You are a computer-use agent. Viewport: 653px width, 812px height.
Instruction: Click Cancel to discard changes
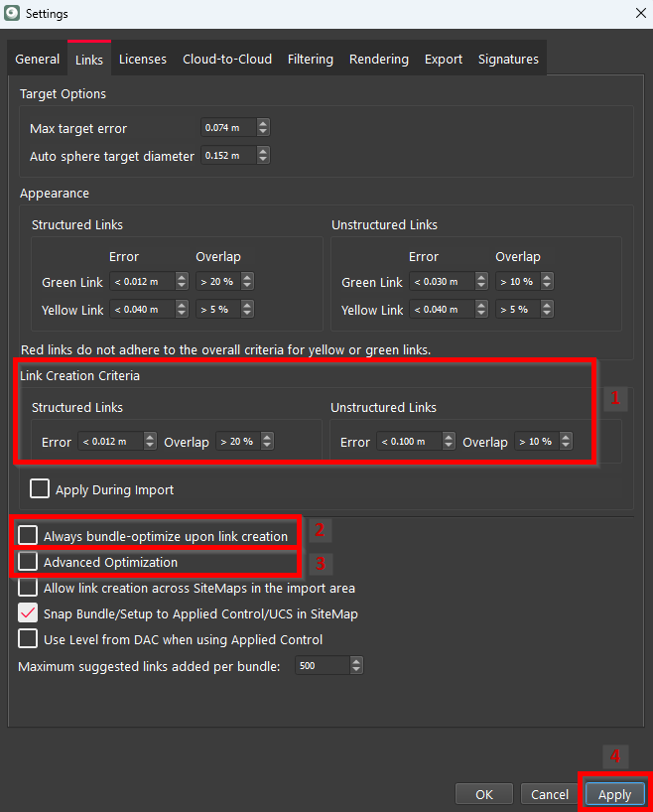[x=549, y=794]
